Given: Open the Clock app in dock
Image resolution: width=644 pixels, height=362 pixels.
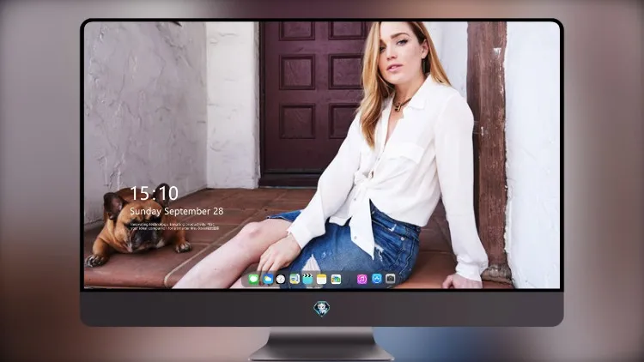Looking at the screenshot, I should (281, 279).
